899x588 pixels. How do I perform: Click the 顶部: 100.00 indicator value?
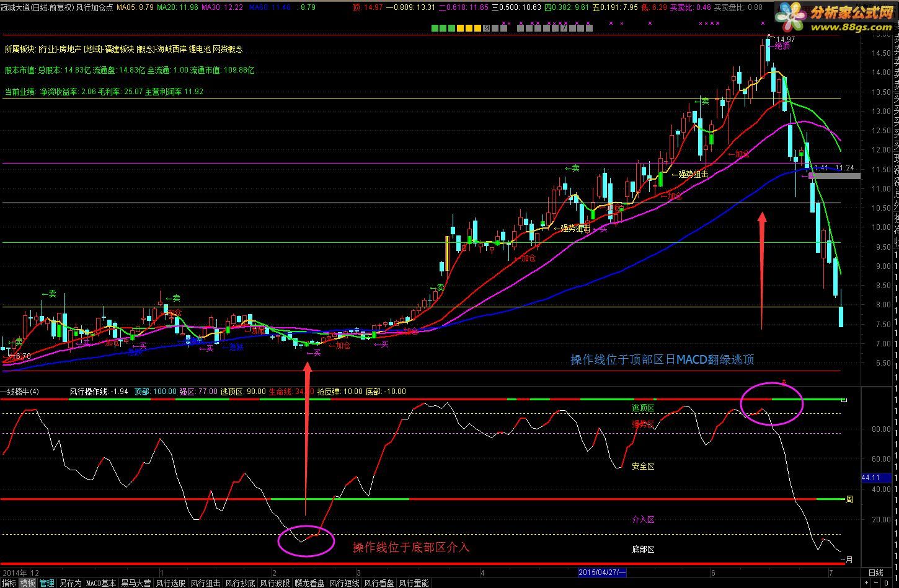155,392
